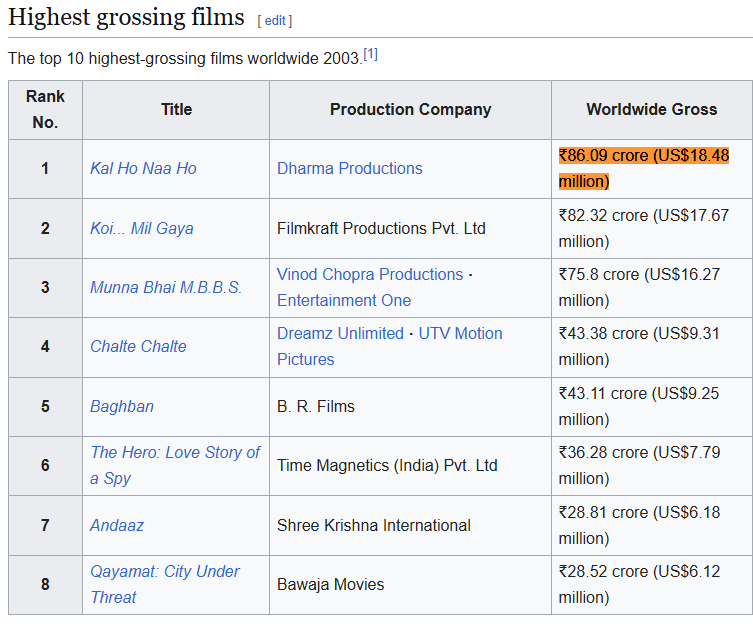Click the ₹43.11 crore gross value
Image resolution: width=753 pixels, height=625 pixels.
click(639, 406)
